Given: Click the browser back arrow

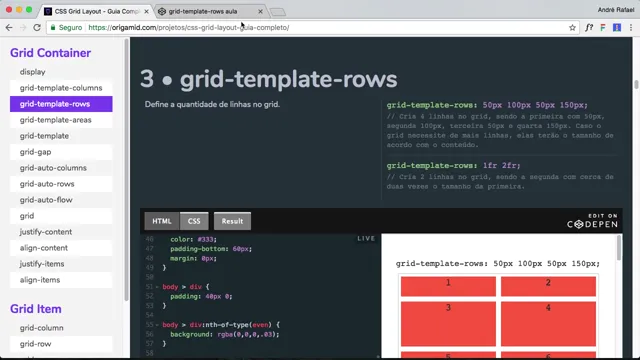Looking at the screenshot, I should pos(9,28).
